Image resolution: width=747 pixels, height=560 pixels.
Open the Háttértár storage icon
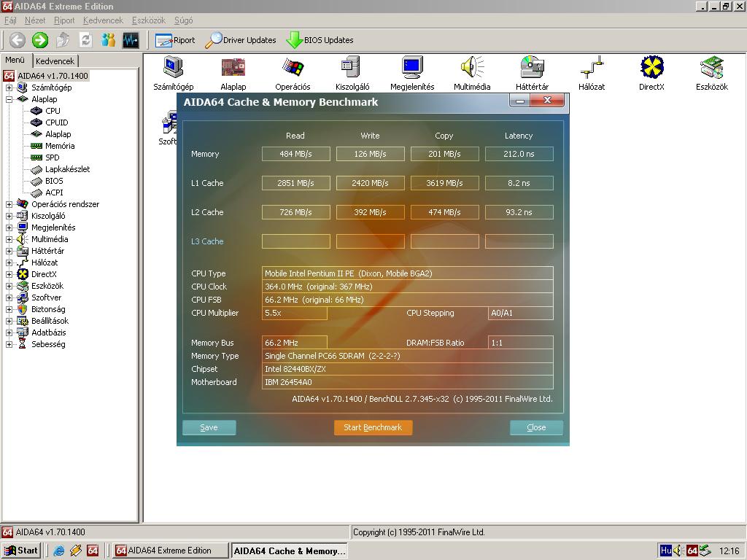pyautogui.click(x=532, y=74)
